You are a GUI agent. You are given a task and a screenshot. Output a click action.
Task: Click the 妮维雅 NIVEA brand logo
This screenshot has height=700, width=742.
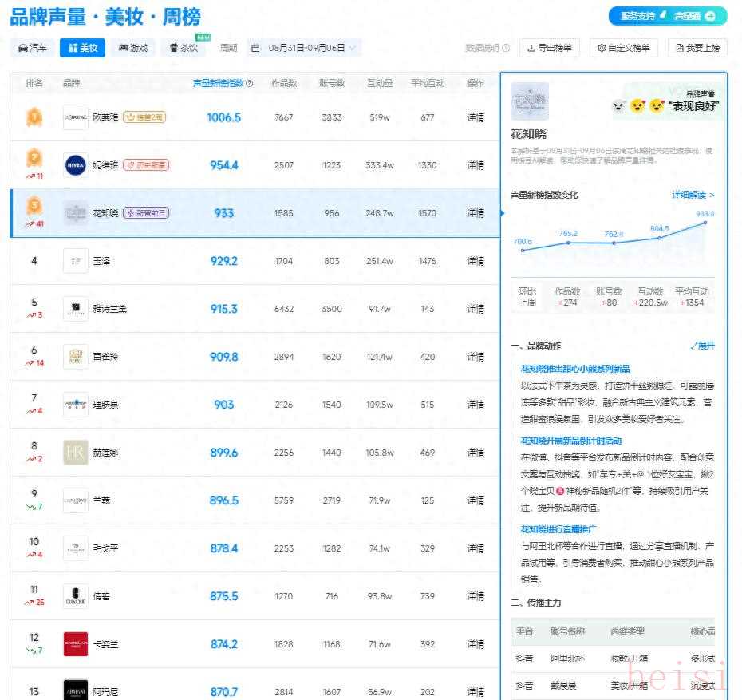click(75, 165)
